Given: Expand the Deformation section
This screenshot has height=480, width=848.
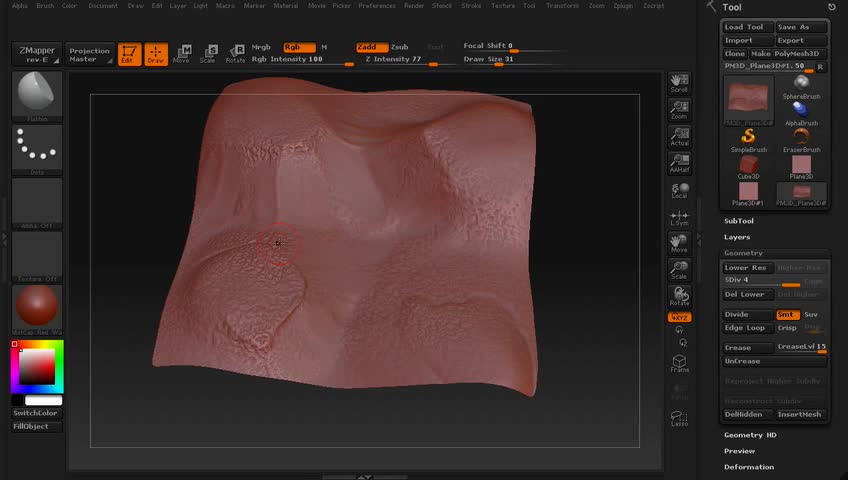Looking at the screenshot, I should click(749, 467).
